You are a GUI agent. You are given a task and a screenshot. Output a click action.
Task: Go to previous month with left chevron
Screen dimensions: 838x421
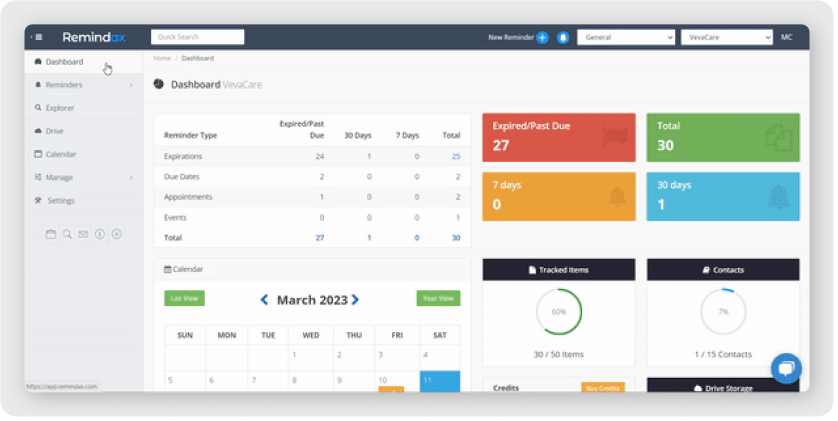click(x=264, y=299)
